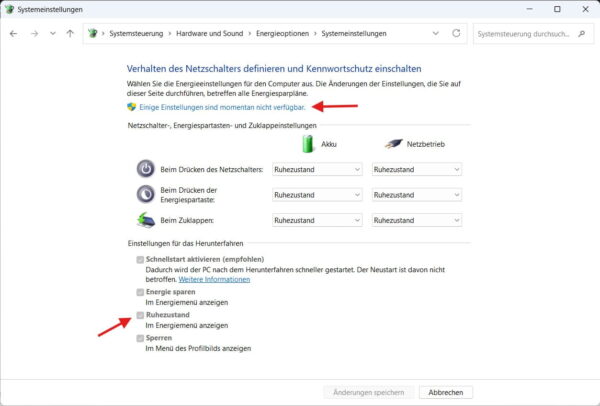
Task: Open Netzbetrieb dropdown for Netzschalter action
Action: pos(417,170)
